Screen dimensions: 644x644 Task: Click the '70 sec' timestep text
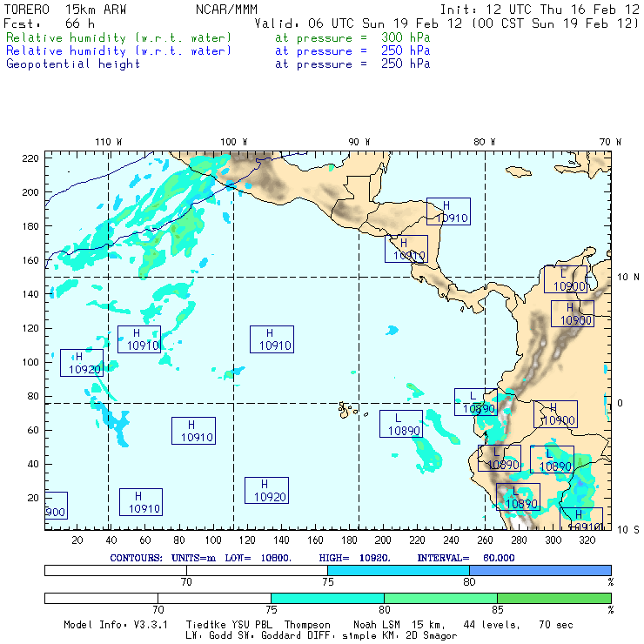[x=556, y=625]
